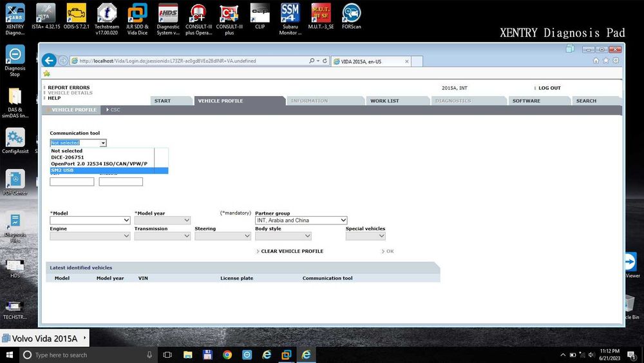Open browser Home icon
The height and width of the screenshot is (363, 644).
pos(596,61)
